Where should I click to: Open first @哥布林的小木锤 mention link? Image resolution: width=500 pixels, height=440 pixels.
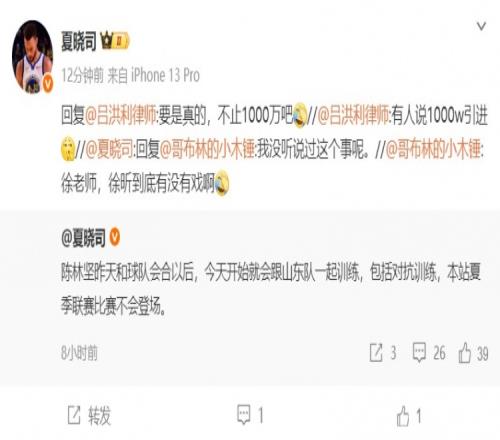coord(207,149)
